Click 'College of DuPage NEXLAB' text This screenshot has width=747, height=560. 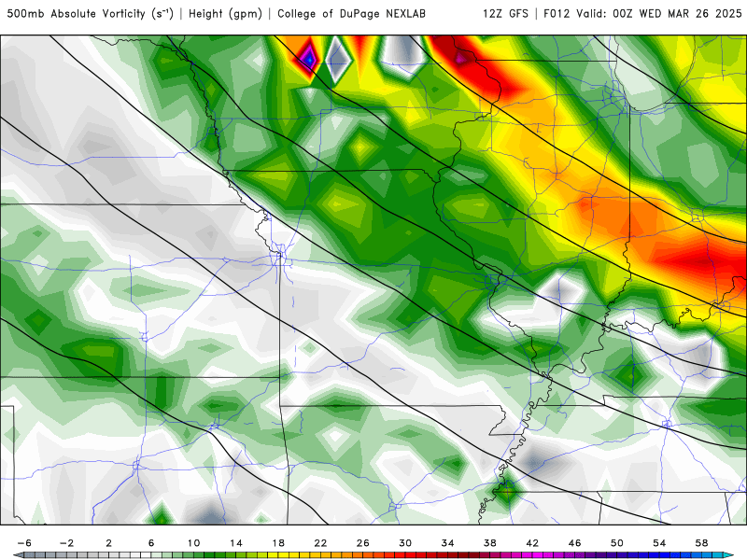(x=352, y=14)
